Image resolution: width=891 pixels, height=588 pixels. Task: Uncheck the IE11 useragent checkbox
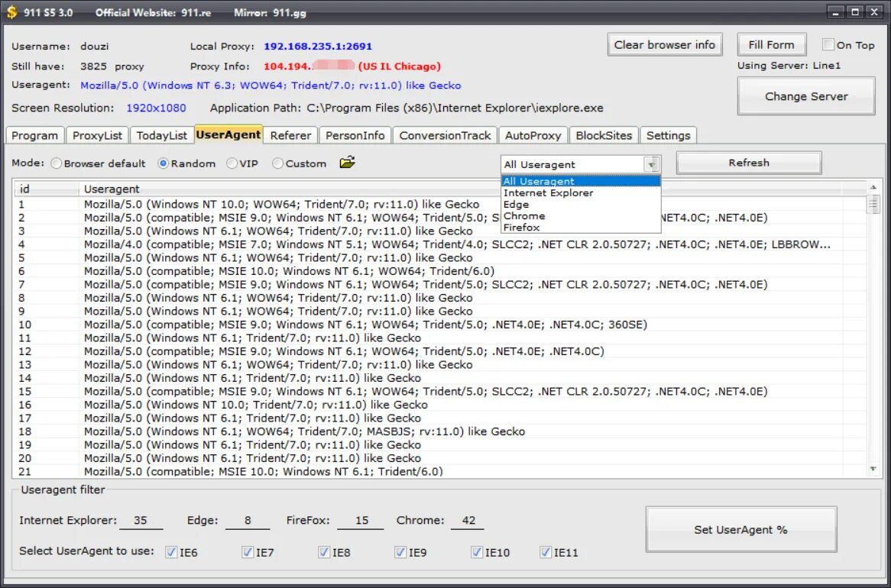(x=546, y=551)
